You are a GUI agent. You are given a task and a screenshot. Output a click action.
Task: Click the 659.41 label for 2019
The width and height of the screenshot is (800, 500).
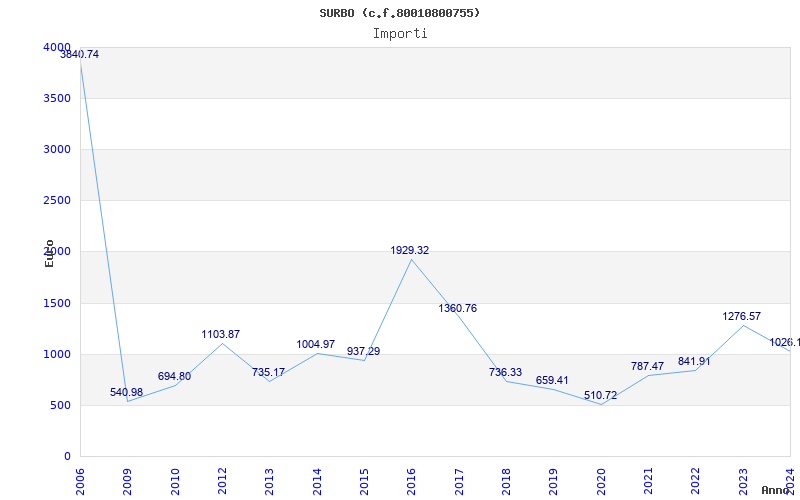point(553,381)
